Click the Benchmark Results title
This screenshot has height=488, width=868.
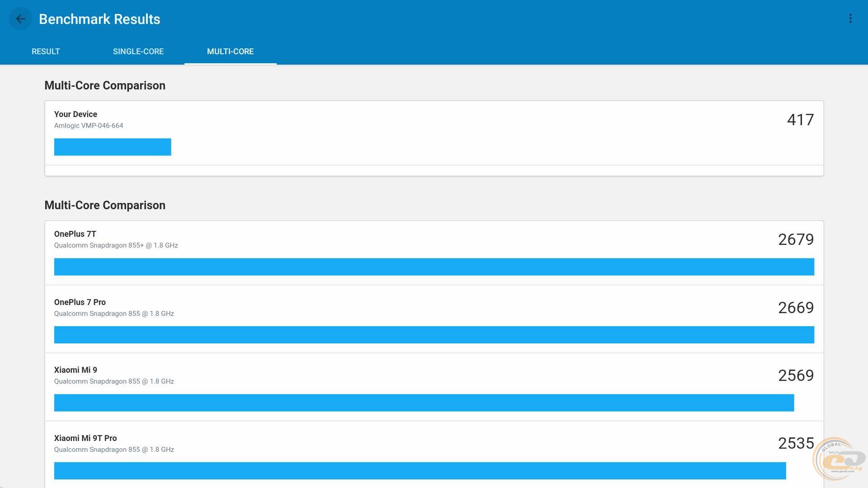point(99,19)
